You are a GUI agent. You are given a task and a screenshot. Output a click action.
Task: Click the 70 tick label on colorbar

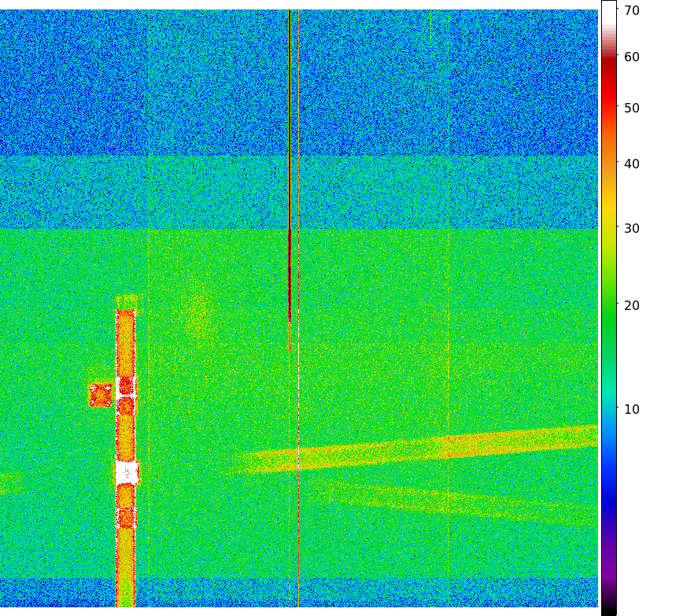click(632, 10)
